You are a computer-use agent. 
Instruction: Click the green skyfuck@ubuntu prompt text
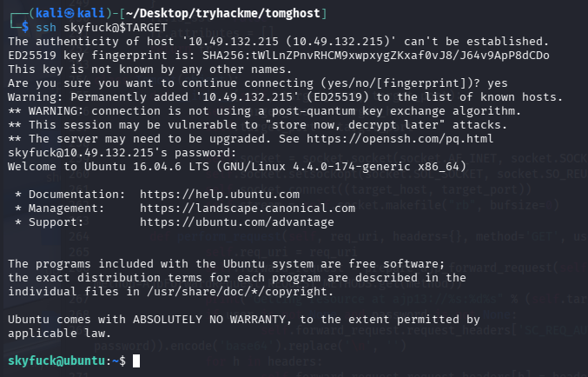click(61, 360)
